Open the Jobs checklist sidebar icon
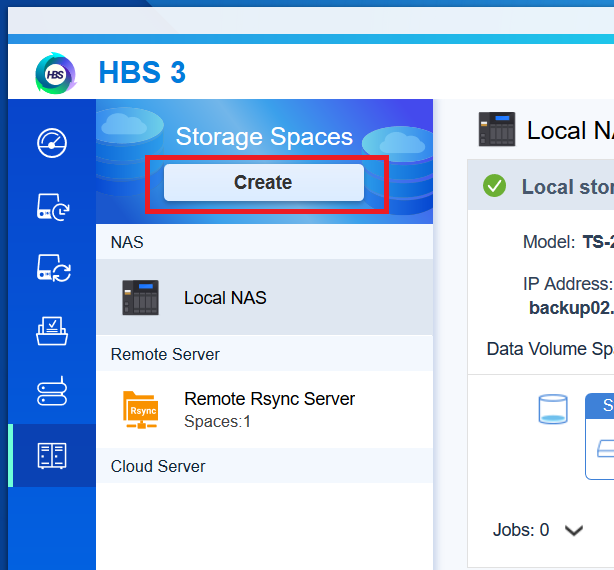 [52, 331]
